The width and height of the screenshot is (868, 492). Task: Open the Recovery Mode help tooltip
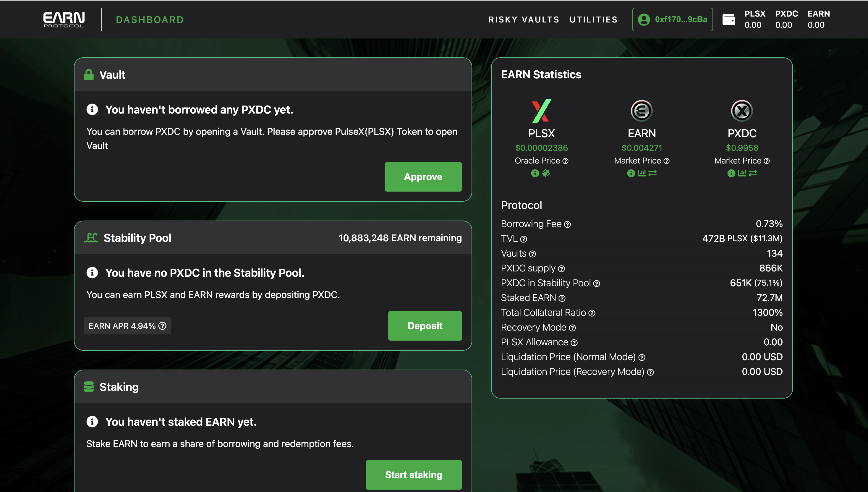tap(572, 328)
